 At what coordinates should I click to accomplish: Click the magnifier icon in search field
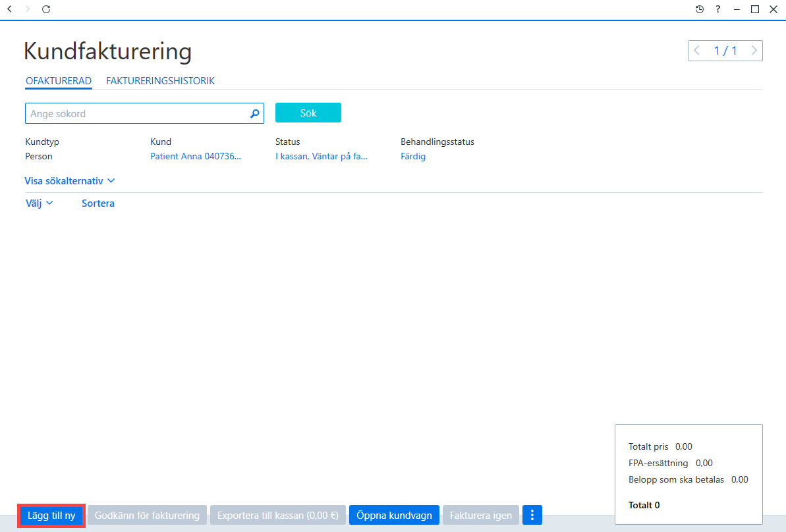click(x=255, y=114)
